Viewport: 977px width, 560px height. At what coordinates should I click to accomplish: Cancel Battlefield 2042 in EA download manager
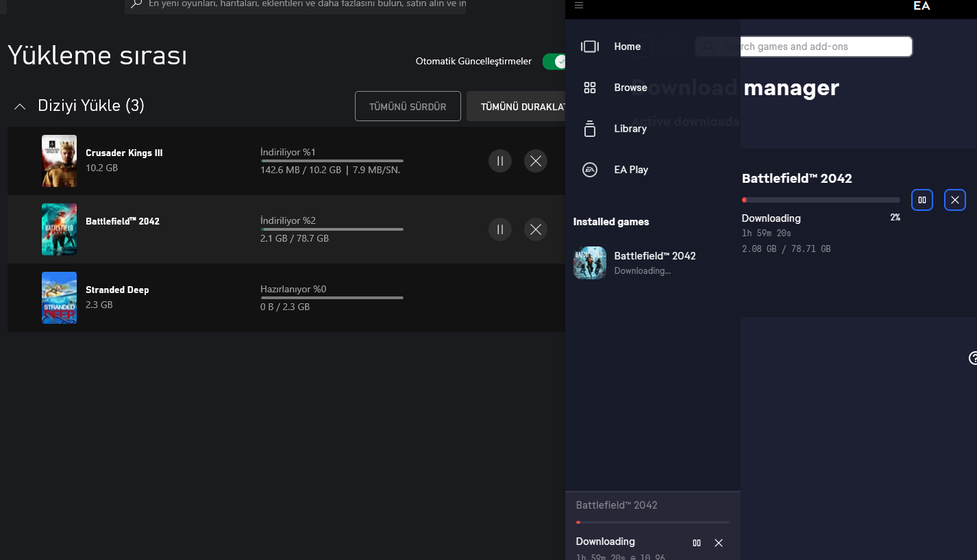[x=955, y=200]
